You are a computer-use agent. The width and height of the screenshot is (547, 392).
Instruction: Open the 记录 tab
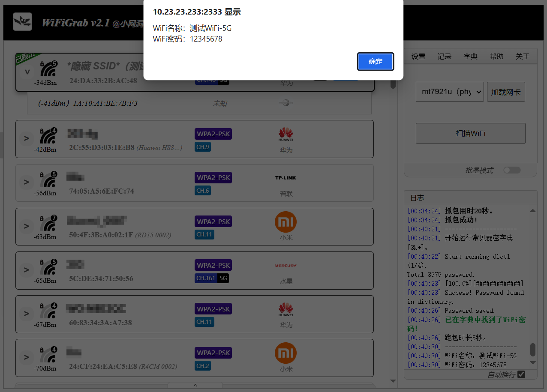(445, 57)
